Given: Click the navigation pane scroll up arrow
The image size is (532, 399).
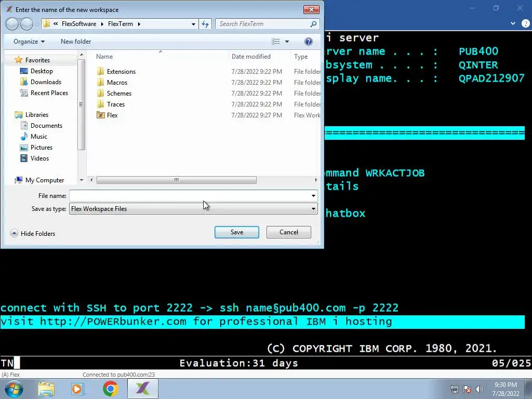Looking at the screenshot, I should tap(82, 55).
